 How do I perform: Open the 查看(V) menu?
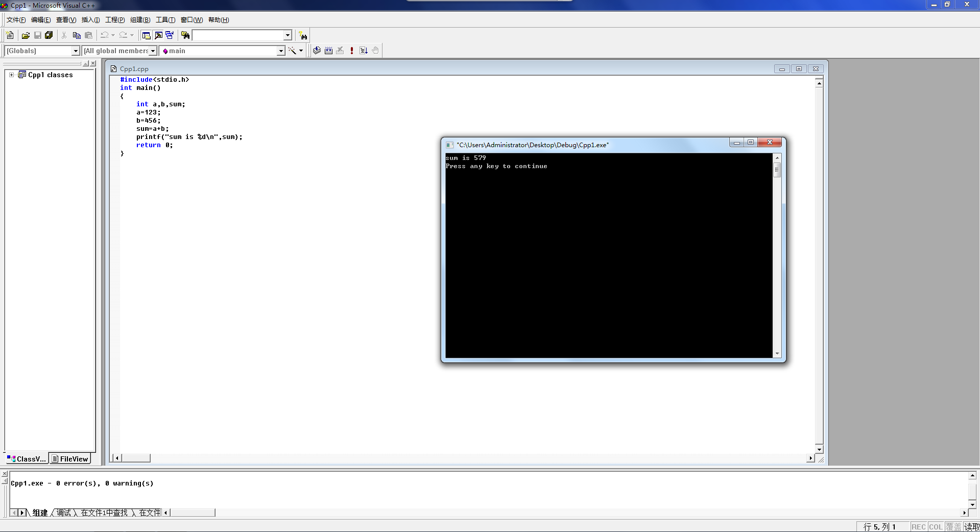tap(66, 20)
